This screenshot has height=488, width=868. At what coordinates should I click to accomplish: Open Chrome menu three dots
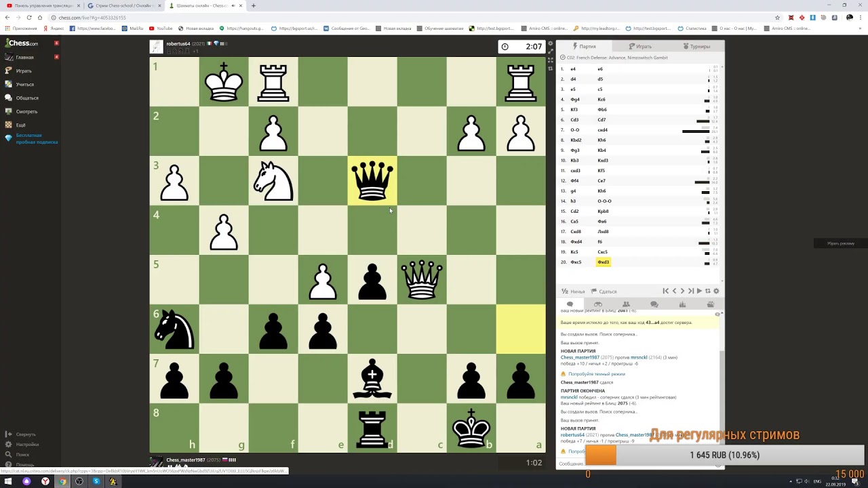click(x=861, y=18)
